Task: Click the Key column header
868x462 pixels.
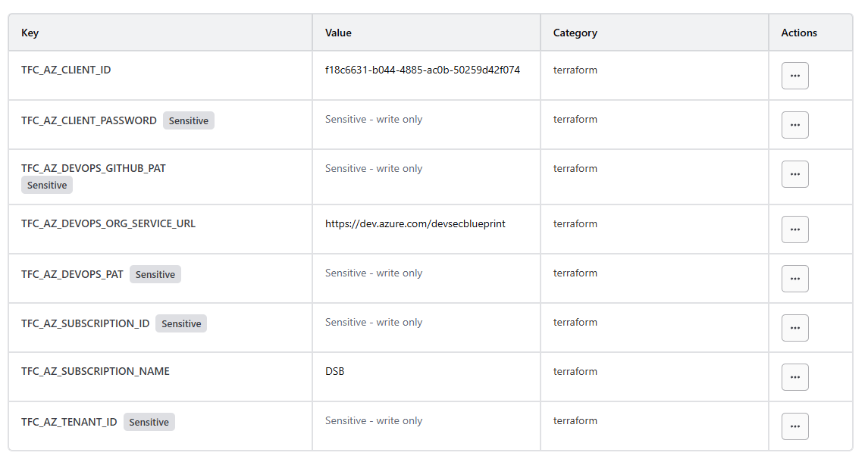Action: (x=29, y=33)
